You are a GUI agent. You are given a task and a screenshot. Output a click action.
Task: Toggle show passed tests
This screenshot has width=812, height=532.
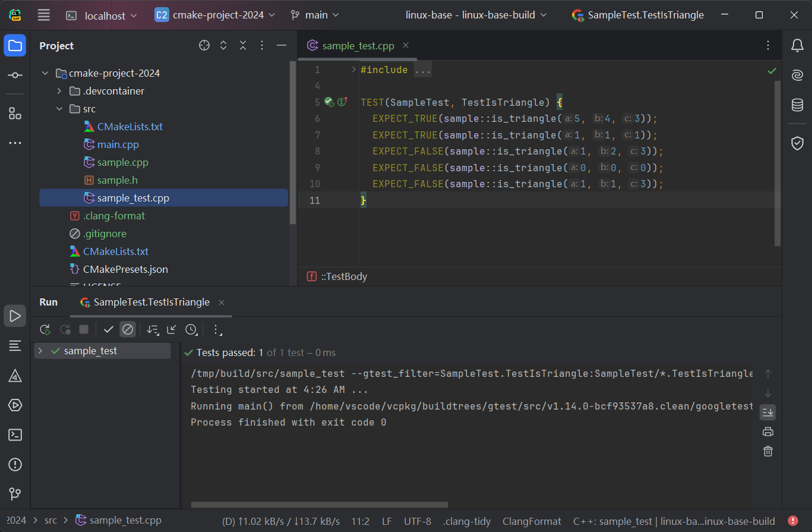[108, 329]
